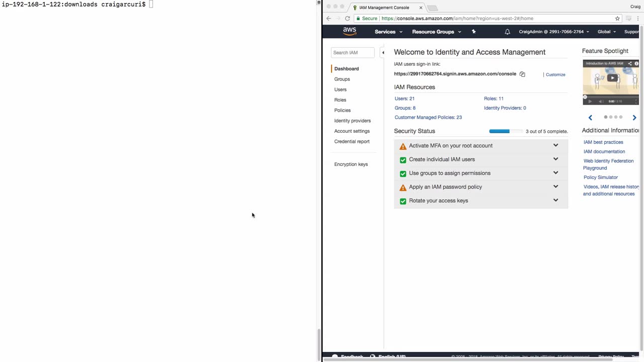Open the IAM best practices link
This screenshot has height=362, width=644.
603,142
